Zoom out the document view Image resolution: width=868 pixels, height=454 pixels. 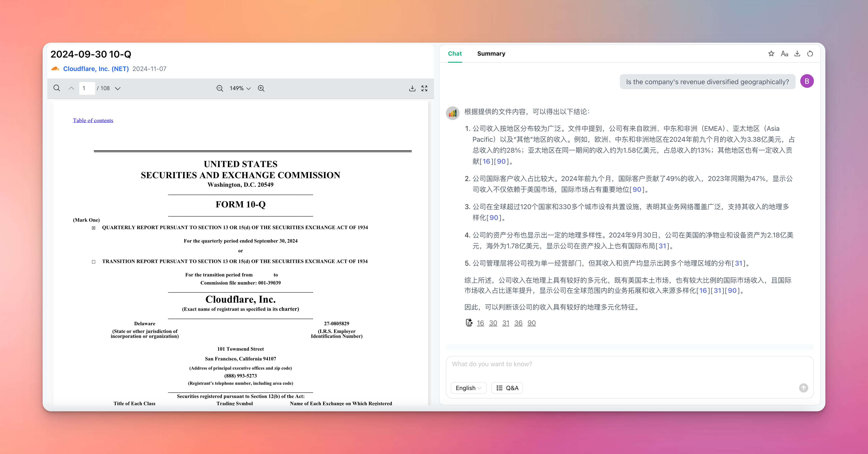tap(220, 88)
